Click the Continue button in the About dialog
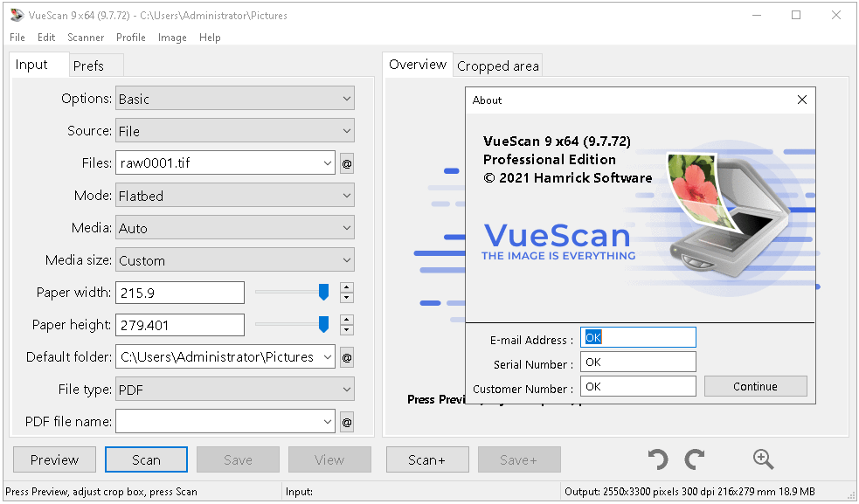 pyautogui.click(x=756, y=386)
